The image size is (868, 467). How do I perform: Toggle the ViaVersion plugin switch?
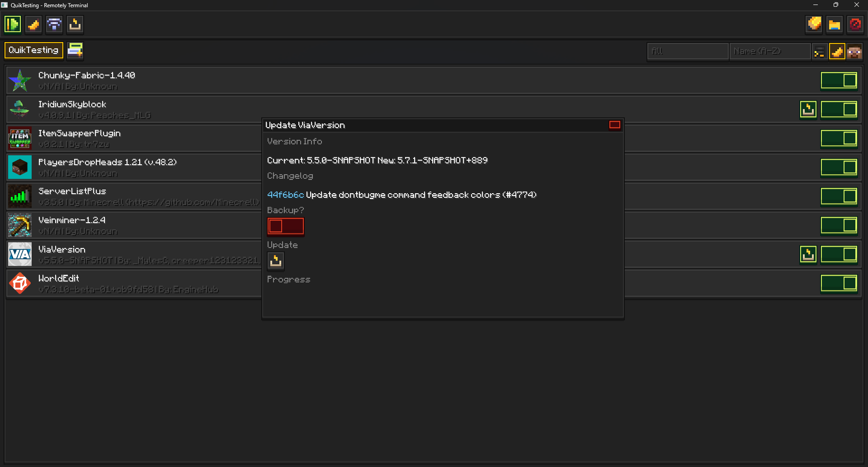[x=839, y=254]
